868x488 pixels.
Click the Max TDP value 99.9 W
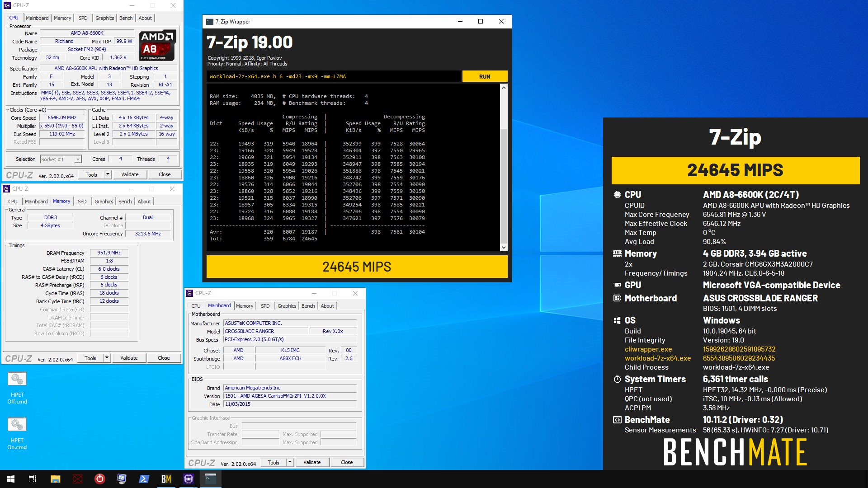click(124, 41)
